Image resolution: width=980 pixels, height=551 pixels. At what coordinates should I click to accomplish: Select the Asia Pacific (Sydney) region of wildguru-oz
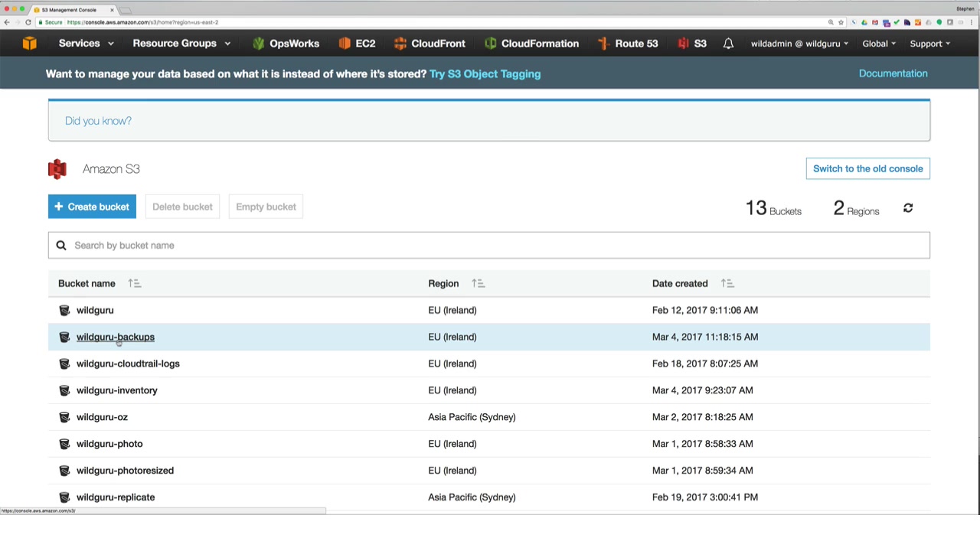[472, 418]
